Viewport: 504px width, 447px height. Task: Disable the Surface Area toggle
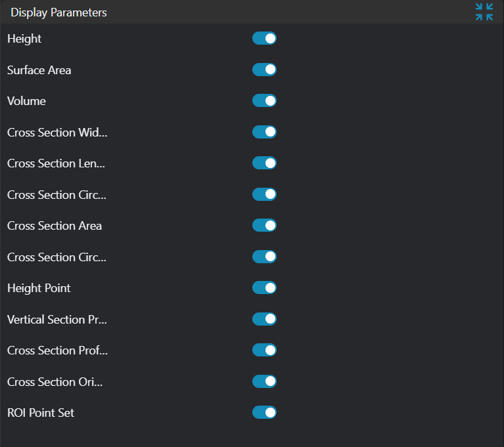[x=264, y=70]
